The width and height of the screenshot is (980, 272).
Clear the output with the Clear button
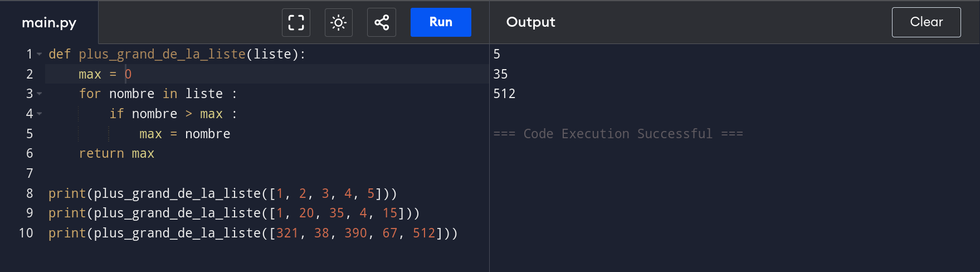click(x=926, y=22)
